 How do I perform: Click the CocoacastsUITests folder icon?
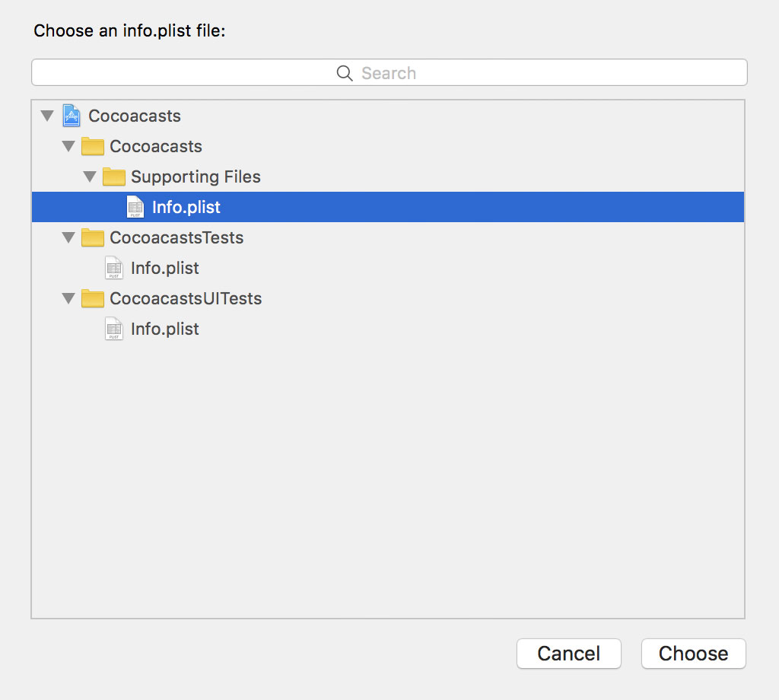[92, 298]
